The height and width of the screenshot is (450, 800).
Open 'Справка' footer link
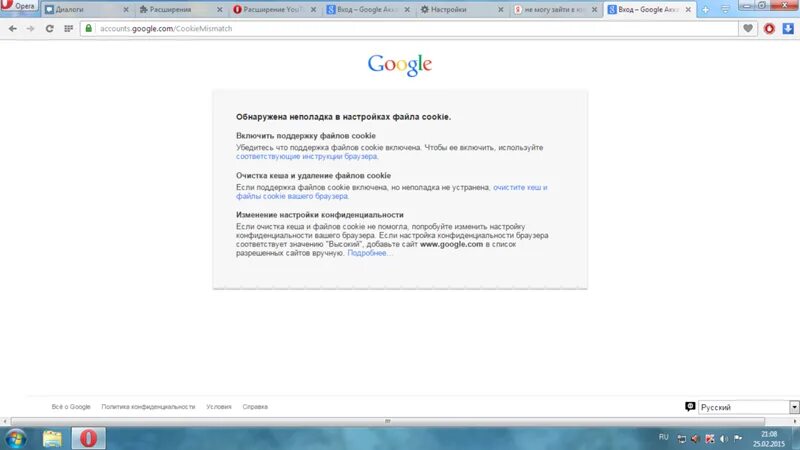(x=255, y=407)
